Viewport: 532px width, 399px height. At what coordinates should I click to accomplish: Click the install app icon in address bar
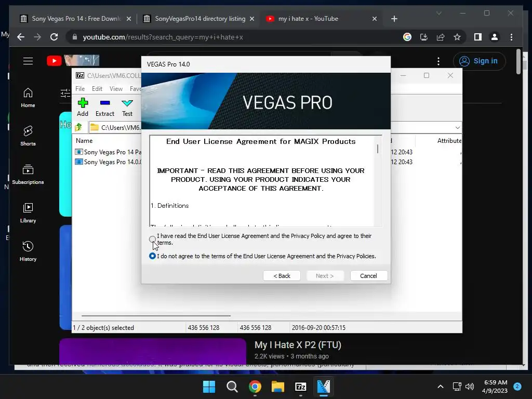[424, 37]
